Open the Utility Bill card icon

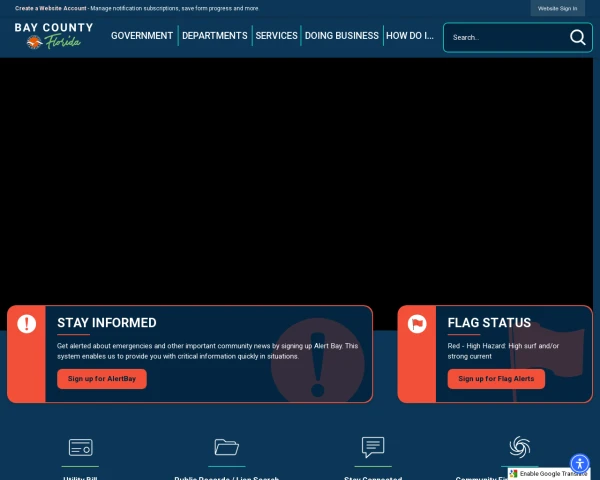80,447
